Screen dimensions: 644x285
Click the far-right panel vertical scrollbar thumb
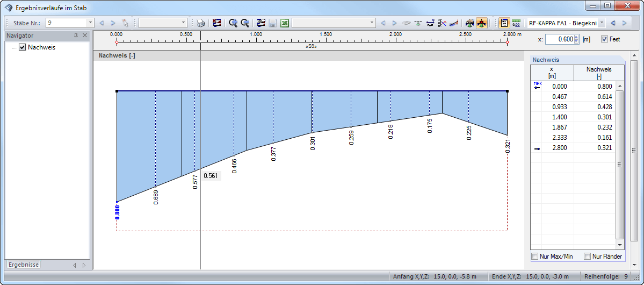(x=634, y=151)
